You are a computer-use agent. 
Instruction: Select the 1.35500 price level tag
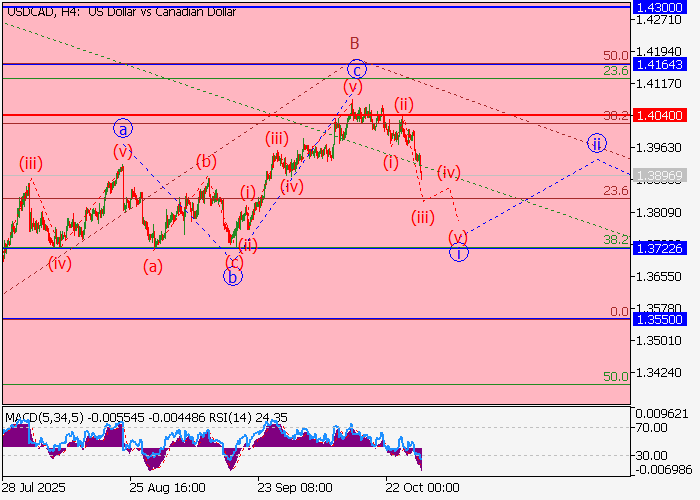tap(663, 319)
